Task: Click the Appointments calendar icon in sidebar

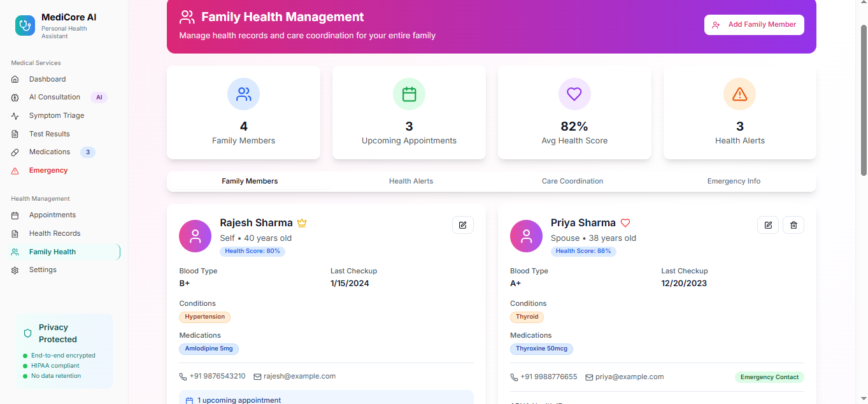Action: [x=15, y=215]
